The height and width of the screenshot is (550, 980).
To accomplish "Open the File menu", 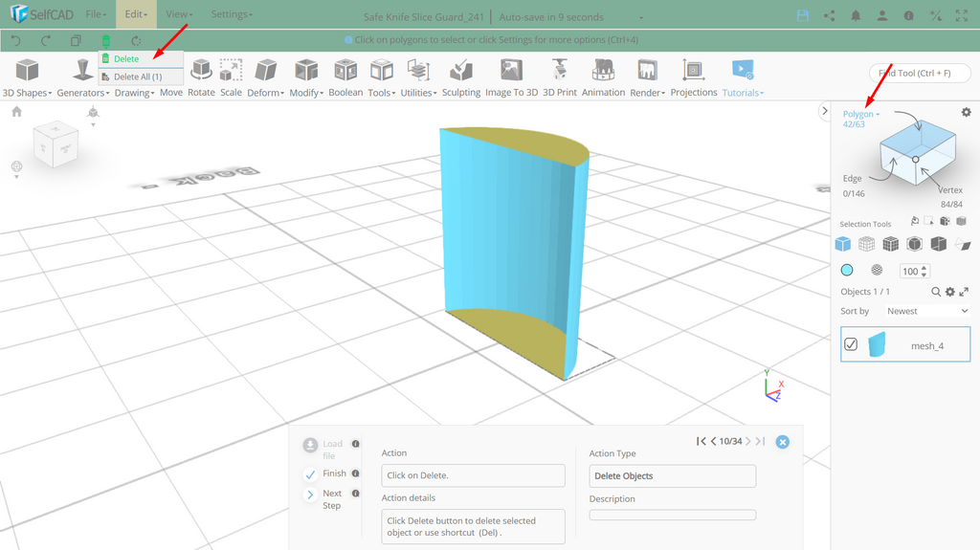I will 96,13.
